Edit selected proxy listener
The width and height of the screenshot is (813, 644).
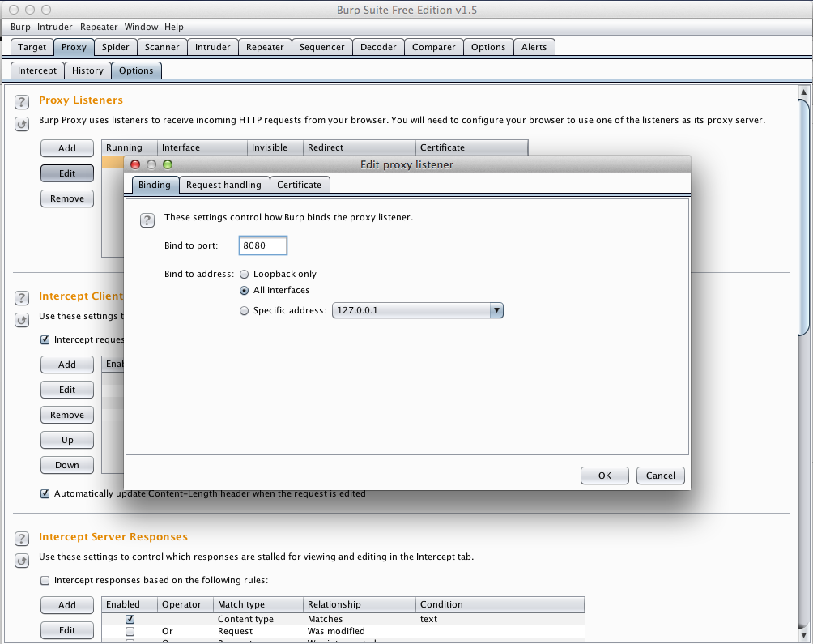point(67,173)
